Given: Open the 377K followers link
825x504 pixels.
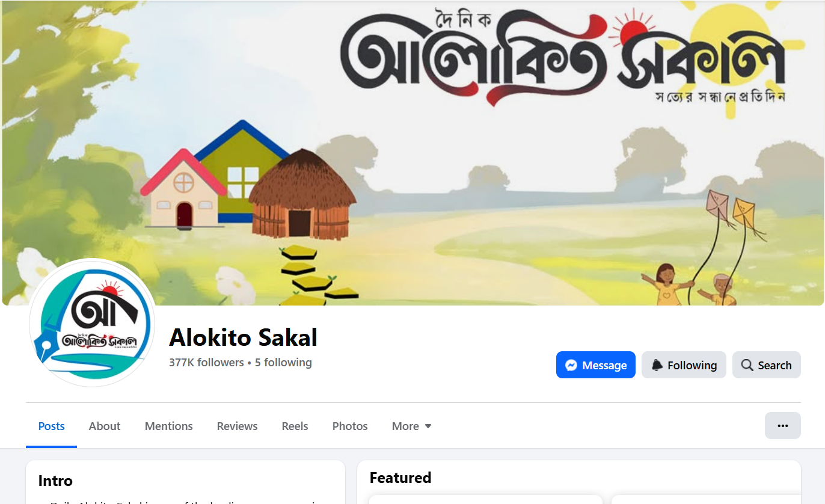Looking at the screenshot, I should pos(206,363).
